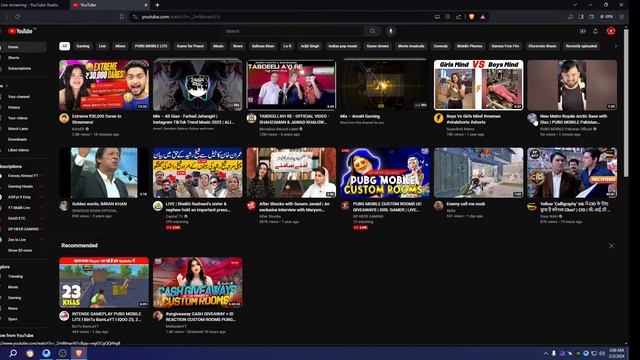Open GP HEER GAMING subscription
640x360 pixels.
pos(23,229)
